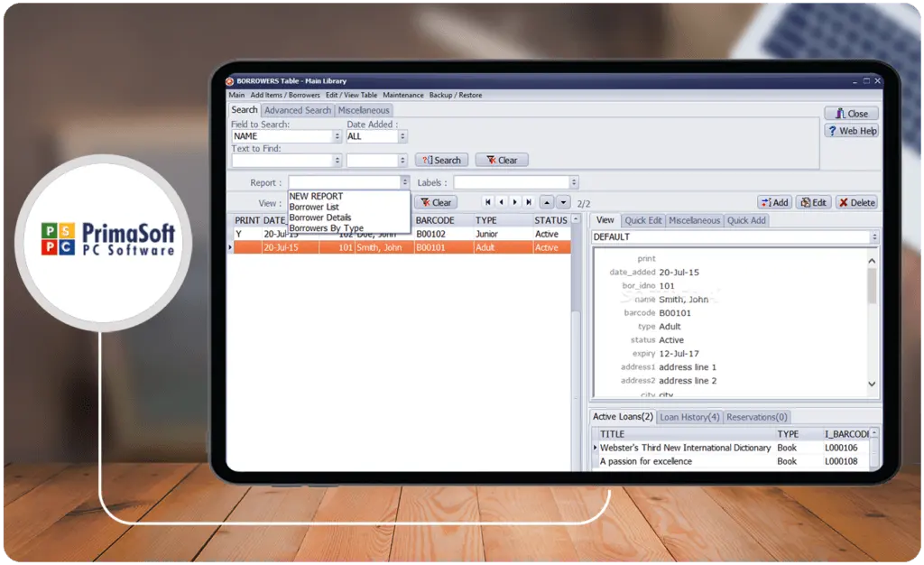Go to previous record arrow icon
Image resolution: width=924 pixels, height=565 pixels.
pos(502,202)
